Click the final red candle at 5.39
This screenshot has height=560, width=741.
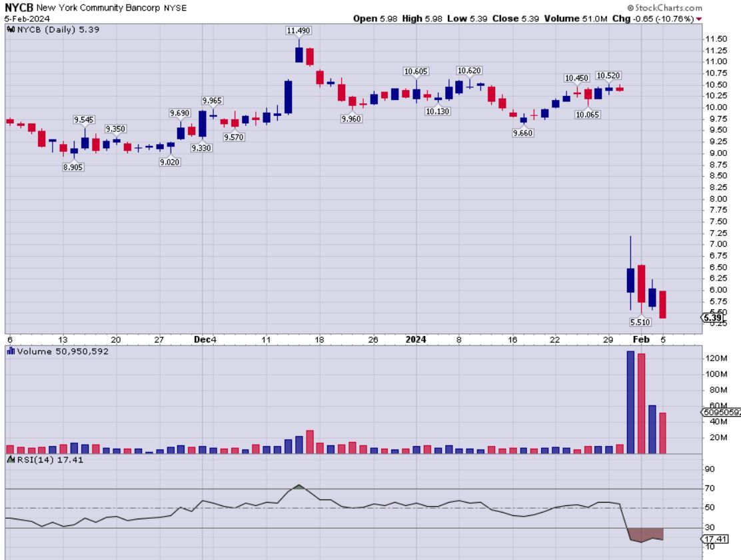(x=662, y=305)
